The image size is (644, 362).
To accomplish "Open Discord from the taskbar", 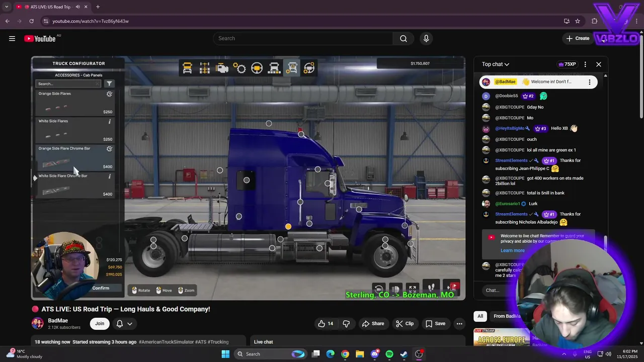I will 374,354.
